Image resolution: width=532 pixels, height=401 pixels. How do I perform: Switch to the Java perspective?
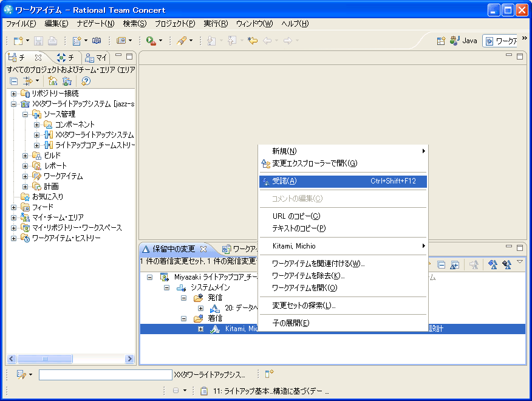[463, 41]
